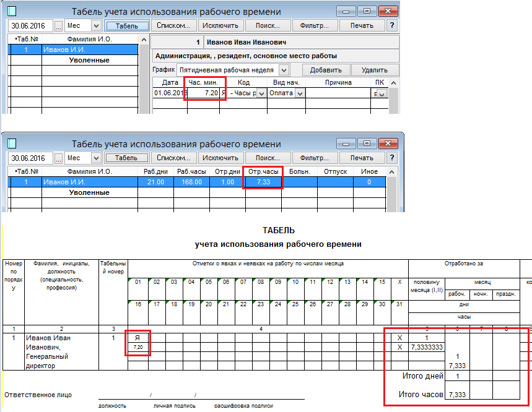
Task: Open the ПК column dropdown arrow
Action: pyautogui.click(x=382, y=94)
